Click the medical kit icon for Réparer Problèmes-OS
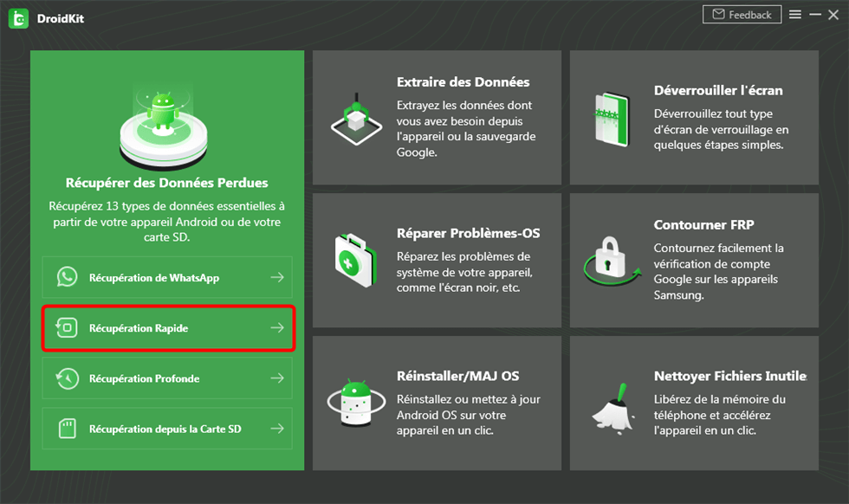Viewport: 849px width, 504px height. click(x=355, y=259)
